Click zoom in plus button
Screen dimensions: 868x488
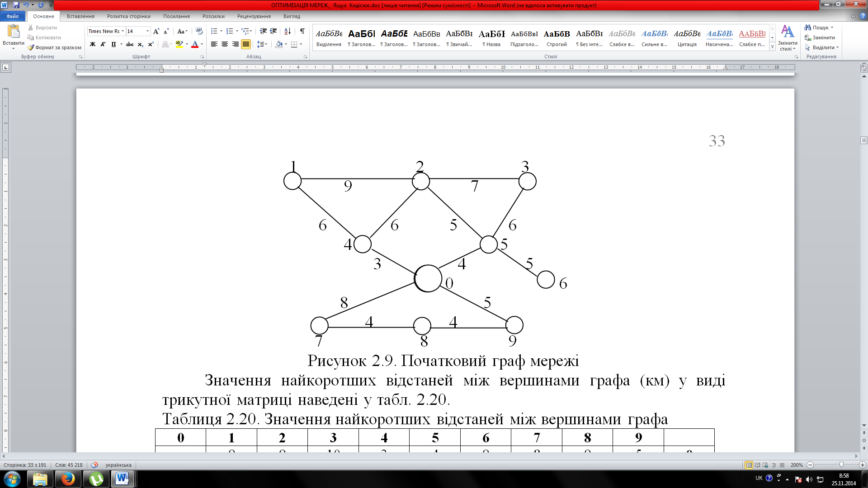(x=863, y=465)
